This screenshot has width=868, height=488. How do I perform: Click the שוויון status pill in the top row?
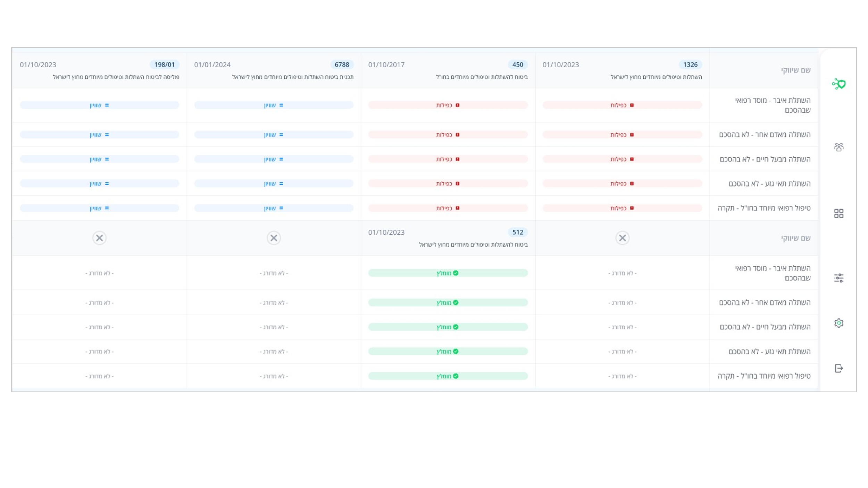100,104
